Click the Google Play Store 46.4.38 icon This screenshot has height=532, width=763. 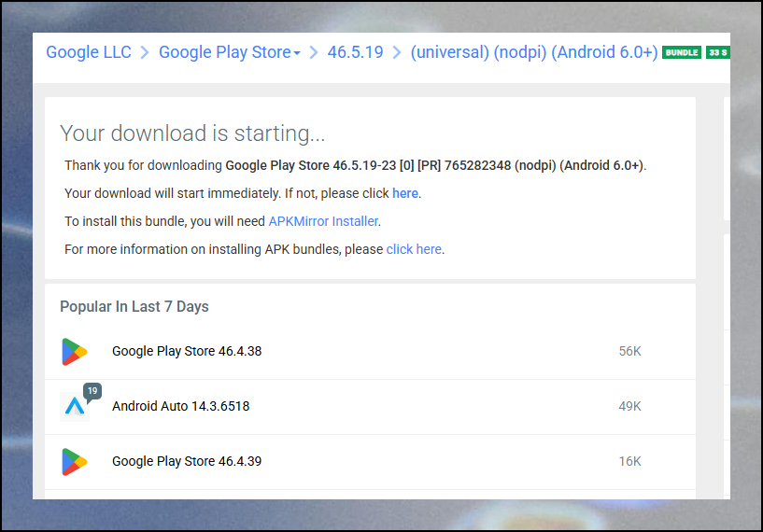pos(75,351)
